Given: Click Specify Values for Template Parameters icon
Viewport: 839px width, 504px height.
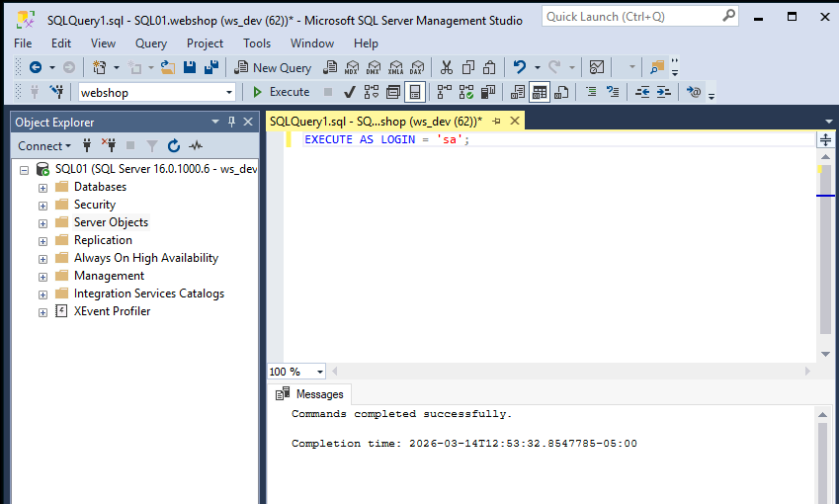Looking at the screenshot, I should pos(694,92).
